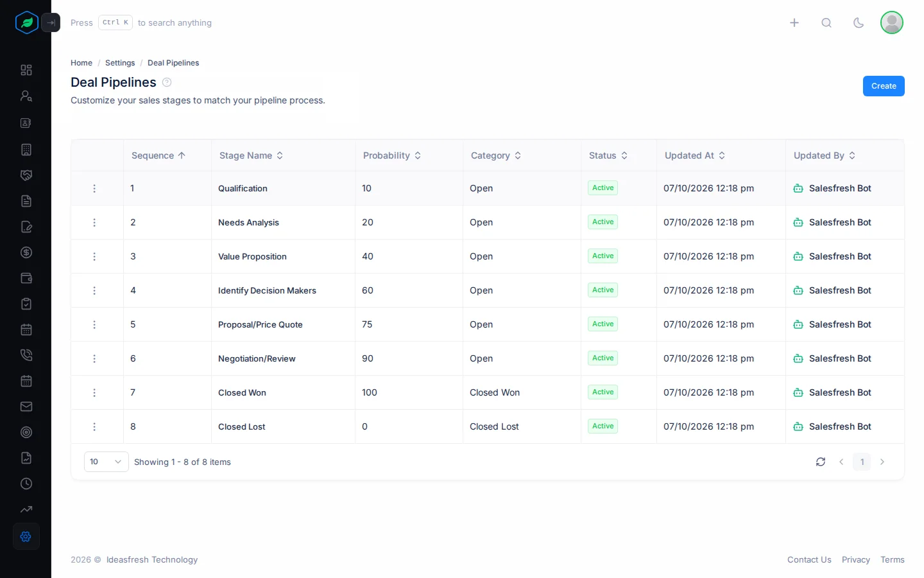Open the dashboard grid icon in sidebar
Viewport: 924px width, 578px height.
point(26,70)
